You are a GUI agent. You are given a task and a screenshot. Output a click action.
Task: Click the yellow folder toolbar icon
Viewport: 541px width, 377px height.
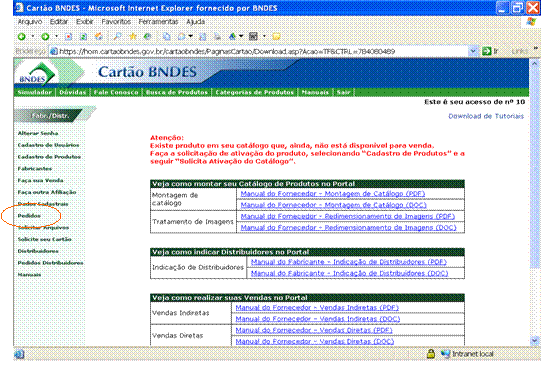[x=276, y=36]
